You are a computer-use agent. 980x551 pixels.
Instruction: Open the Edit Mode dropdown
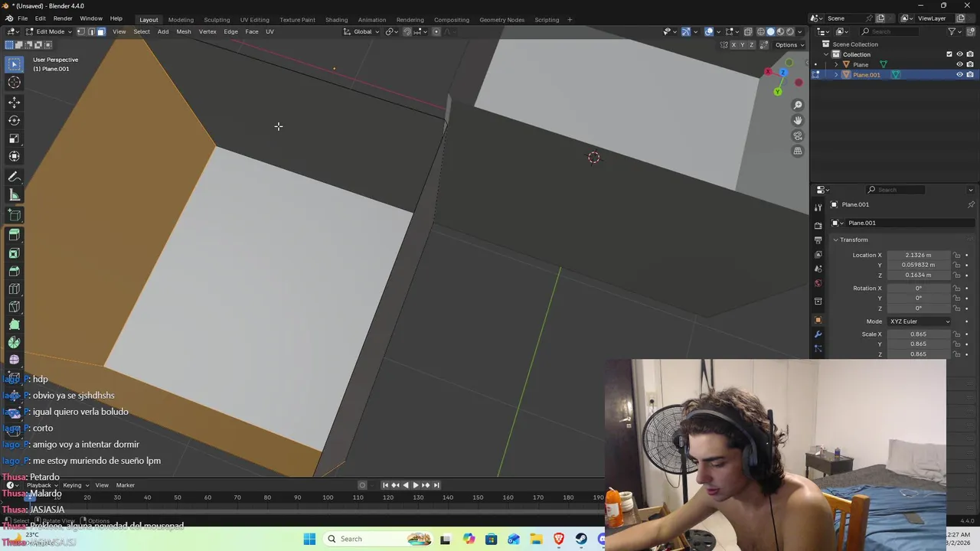click(50, 31)
